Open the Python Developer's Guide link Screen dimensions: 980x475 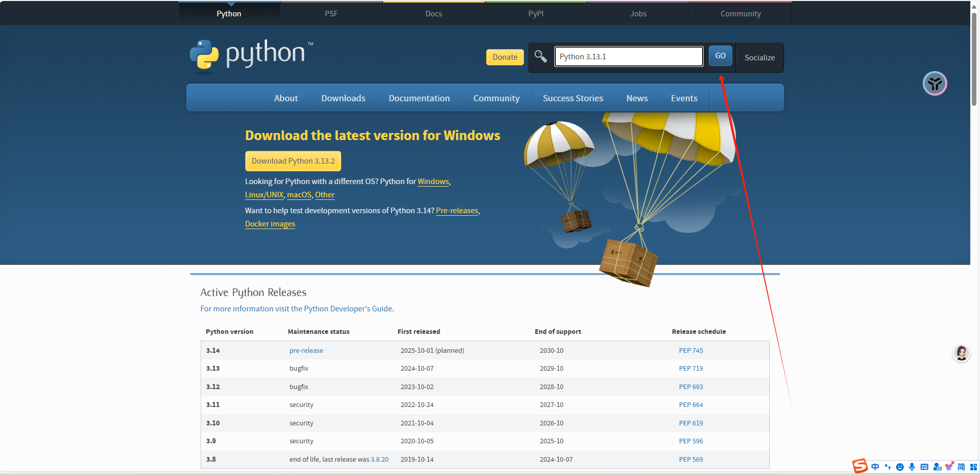point(296,309)
